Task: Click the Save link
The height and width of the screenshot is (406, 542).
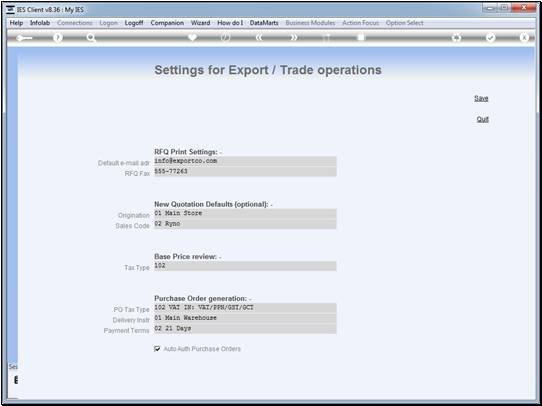Action: 481,98
